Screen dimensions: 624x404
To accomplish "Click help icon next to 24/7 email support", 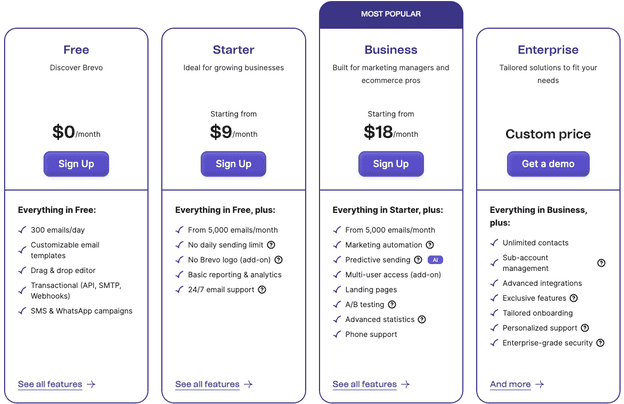I will tap(262, 290).
